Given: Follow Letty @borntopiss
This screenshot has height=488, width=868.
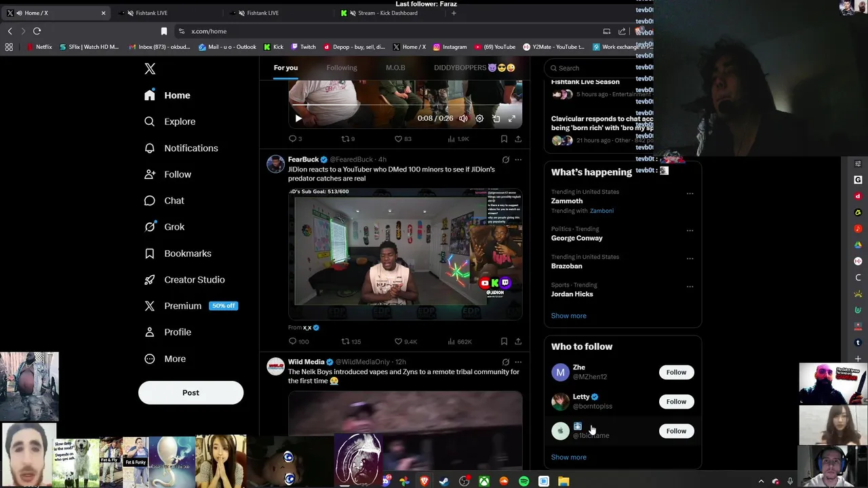Looking at the screenshot, I should (676, 401).
